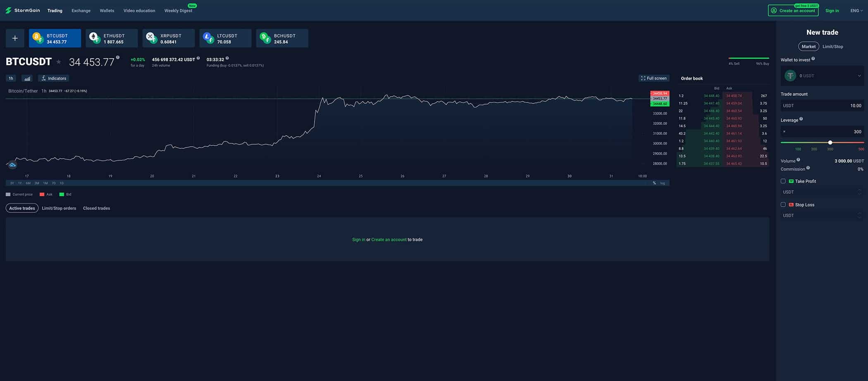868x381 pixels.
Task: Click the Trade amount input field
Action: point(822,106)
